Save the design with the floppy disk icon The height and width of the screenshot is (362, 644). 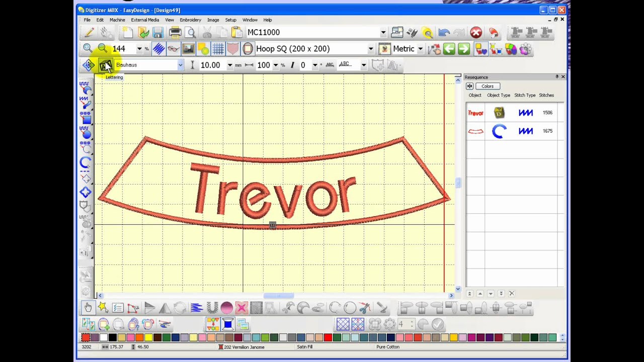158,33
